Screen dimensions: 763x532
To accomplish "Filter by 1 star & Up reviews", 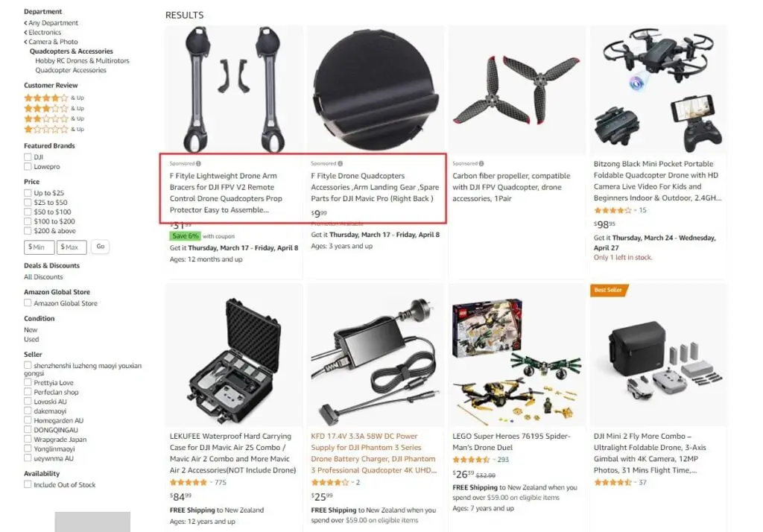I will (54, 130).
